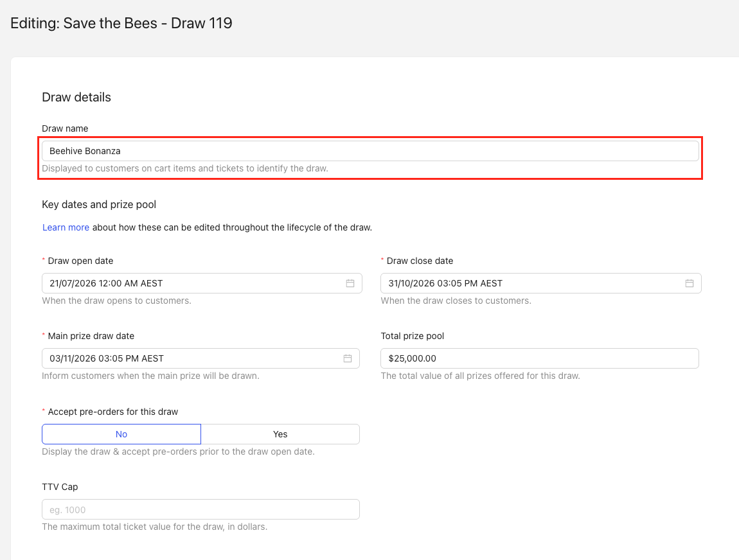Image resolution: width=739 pixels, height=560 pixels.
Task: Click help text 'When the draw opens to customers.'
Action: click(x=116, y=301)
